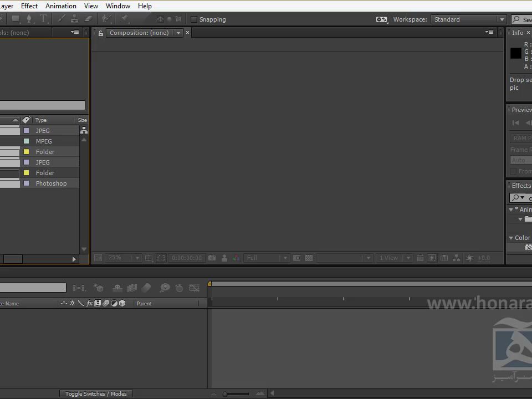Open Composition Flowchart icon in viewer footer

tap(456, 258)
